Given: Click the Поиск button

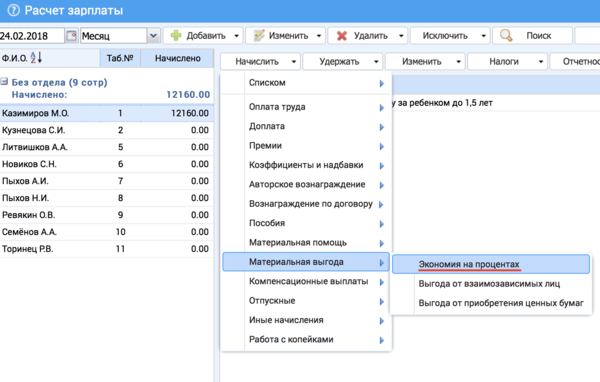Looking at the screenshot, I should (532, 36).
